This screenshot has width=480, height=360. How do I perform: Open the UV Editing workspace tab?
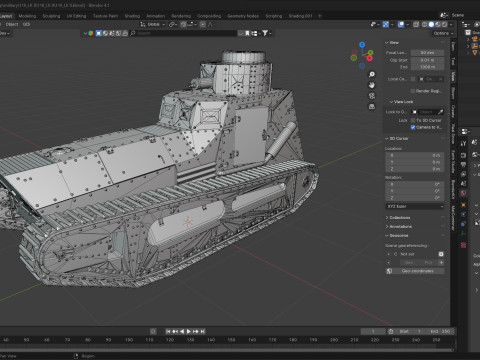coord(76,16)
